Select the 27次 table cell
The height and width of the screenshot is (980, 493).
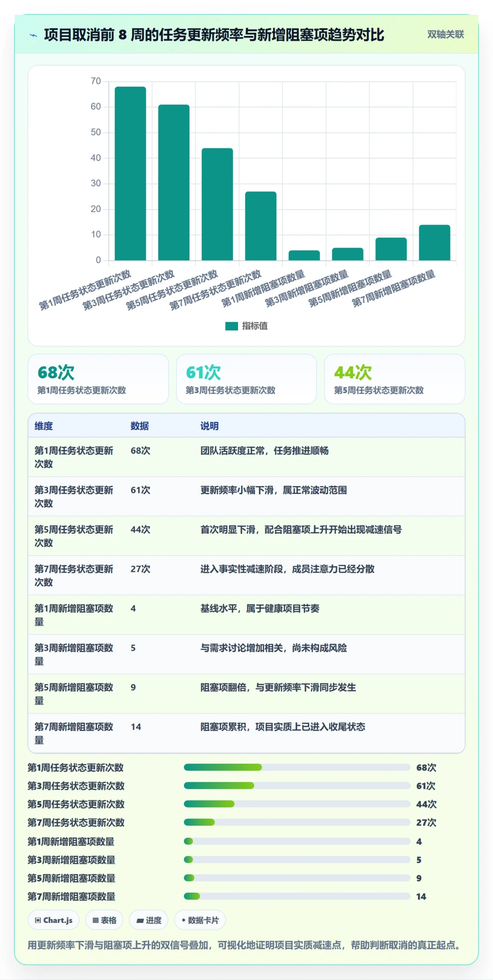(140, 569)
